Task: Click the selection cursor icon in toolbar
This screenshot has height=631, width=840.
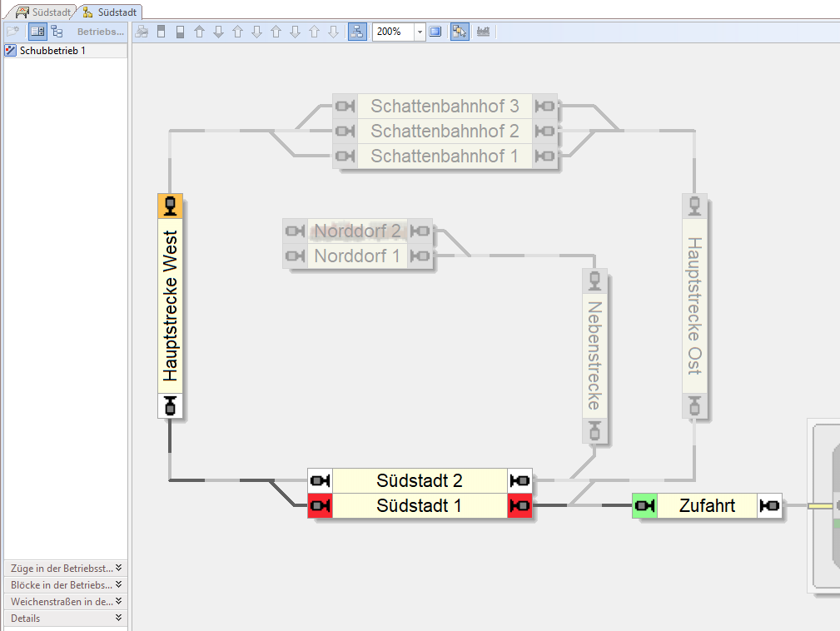Action: point(459,32)
